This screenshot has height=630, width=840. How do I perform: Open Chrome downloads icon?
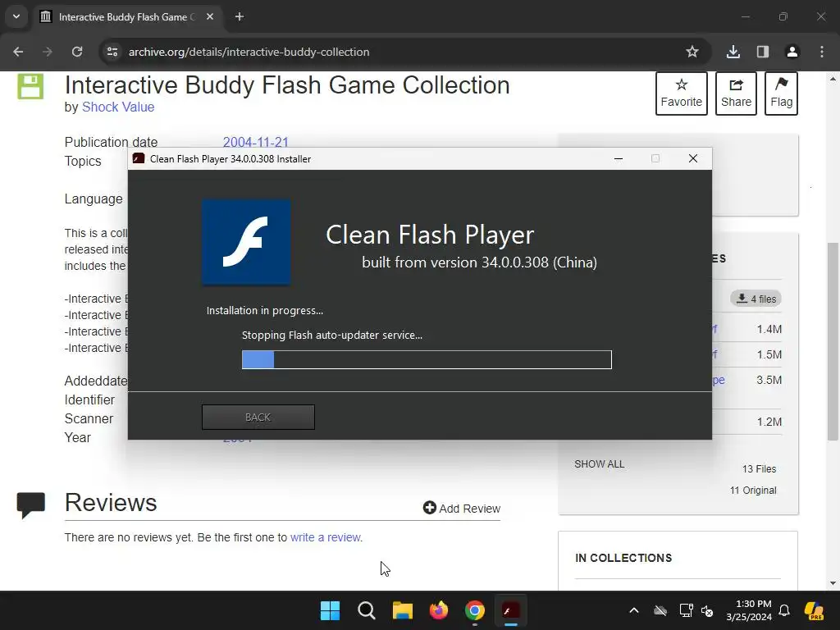tap(733, 52)
